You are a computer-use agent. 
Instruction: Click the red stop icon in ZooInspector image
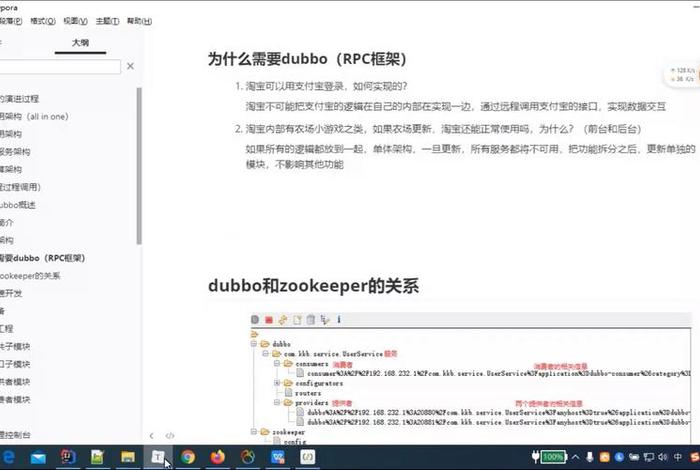269,320
